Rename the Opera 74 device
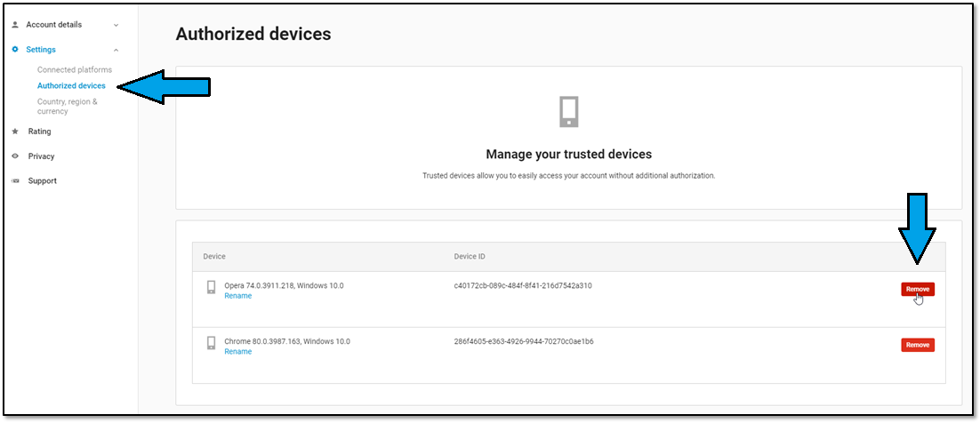Viewport: 980px width, 423px height. (x=237, y=296)
